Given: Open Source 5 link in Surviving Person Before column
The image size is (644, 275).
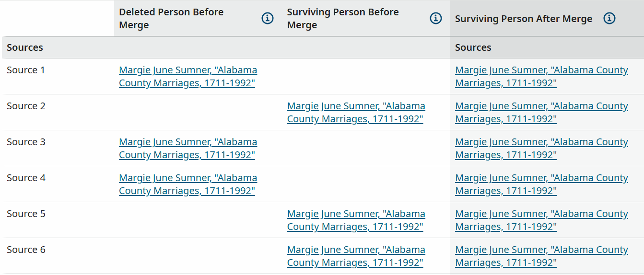Looking at the screenshot, I should coord(356,220).
